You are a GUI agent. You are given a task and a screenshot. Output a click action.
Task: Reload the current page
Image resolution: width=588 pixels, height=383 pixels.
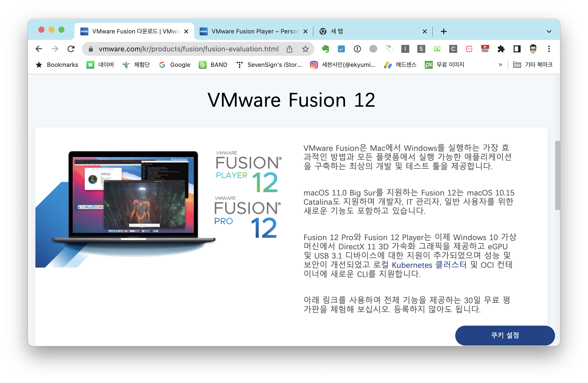pos(71,49)
